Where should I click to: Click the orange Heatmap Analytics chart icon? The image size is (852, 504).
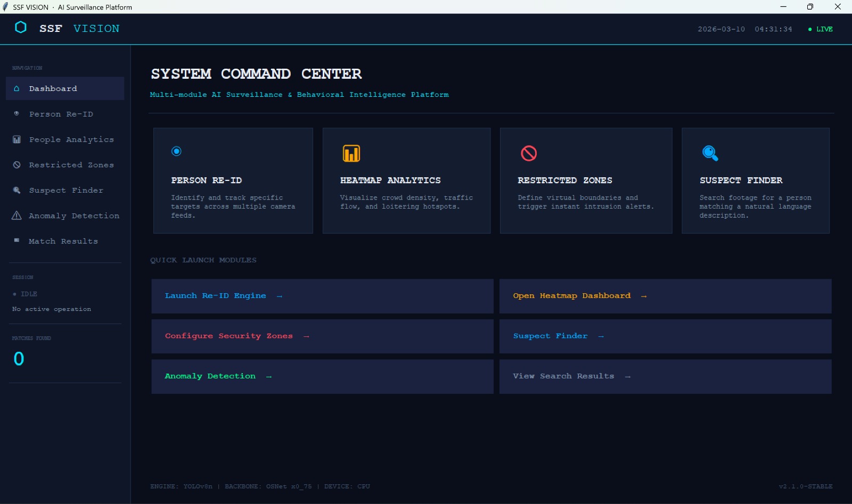point(351,153)
